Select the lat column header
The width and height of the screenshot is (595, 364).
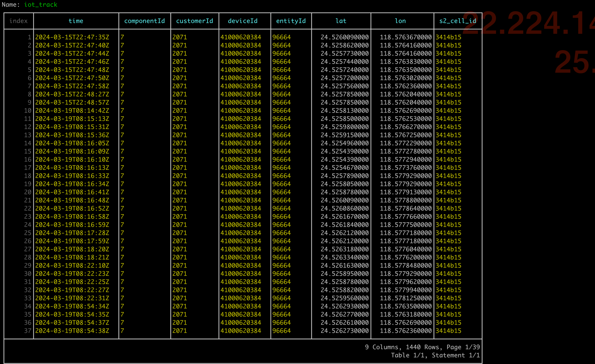[x=341, y=21]
